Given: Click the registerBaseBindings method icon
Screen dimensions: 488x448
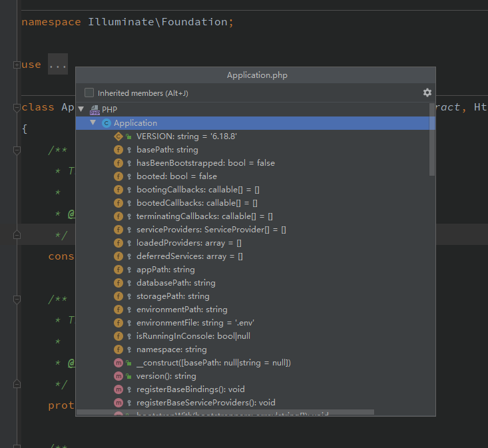Looking at the screenshot, I should (x=119, y=389).
